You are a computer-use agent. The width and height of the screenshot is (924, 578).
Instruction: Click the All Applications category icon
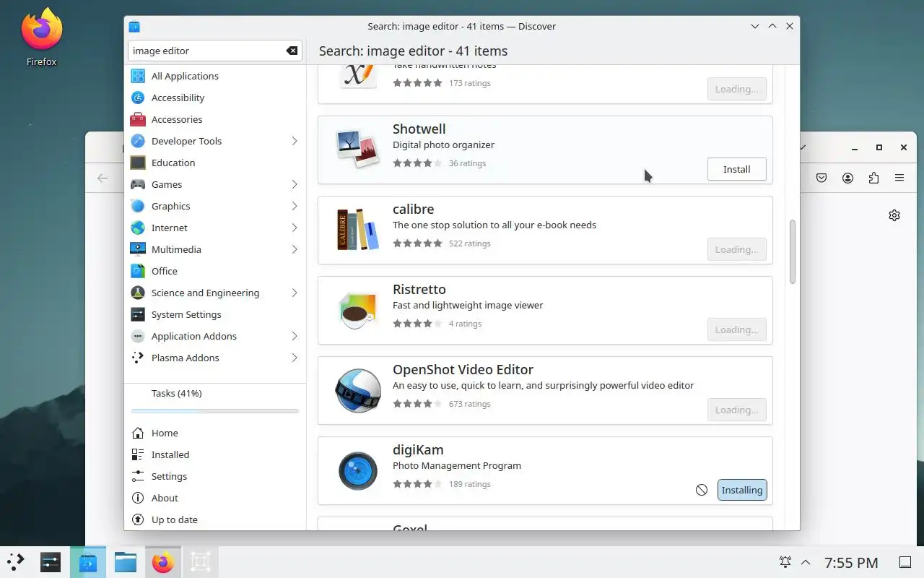(x=137, y=76)
